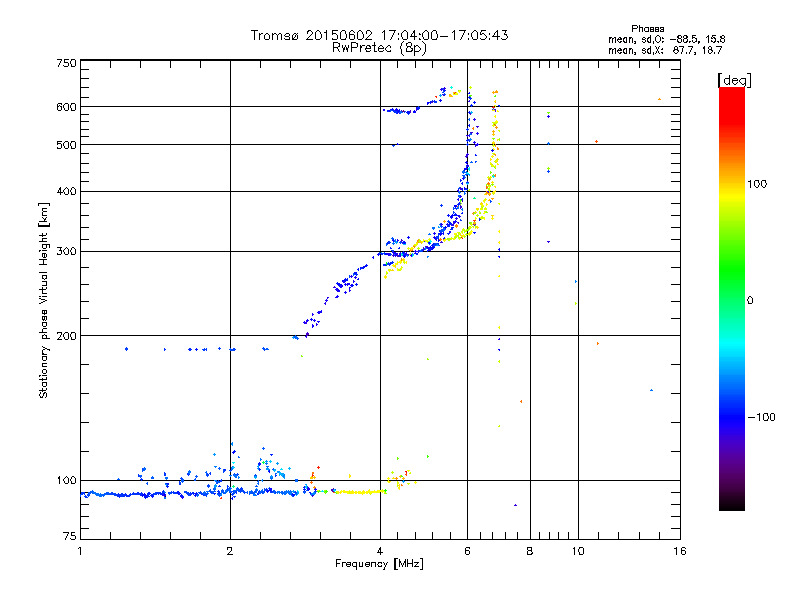Viewport: 800px width, 600px height.
Task: Click the y-axis tick label "200"
Action: point(66,336)
